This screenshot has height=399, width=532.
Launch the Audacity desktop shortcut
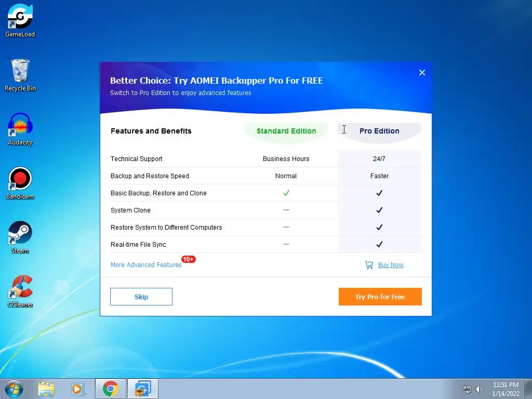coord(20,129)
